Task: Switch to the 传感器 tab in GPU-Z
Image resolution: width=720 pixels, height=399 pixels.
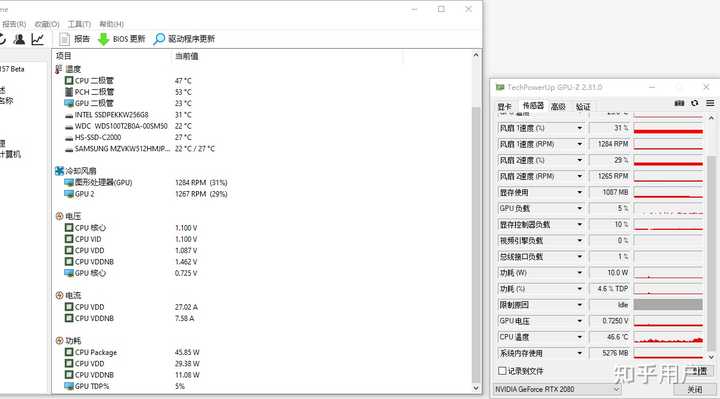Action: pos(533,106)
